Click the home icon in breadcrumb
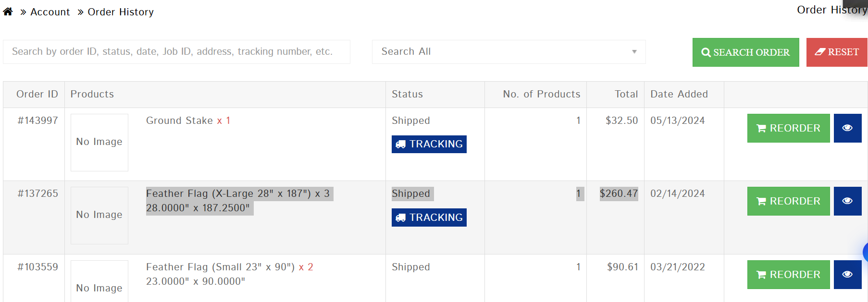 (x=8, y=12)
